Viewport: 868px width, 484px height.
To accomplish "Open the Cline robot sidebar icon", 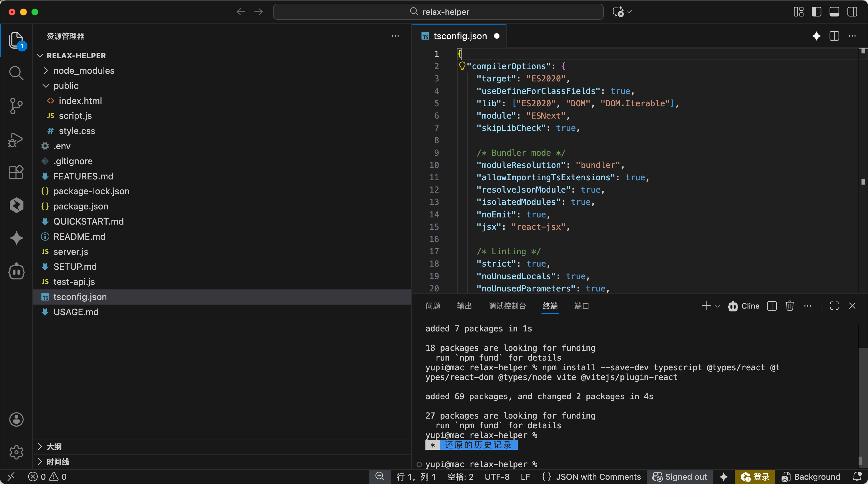I will tap(16, 271).
